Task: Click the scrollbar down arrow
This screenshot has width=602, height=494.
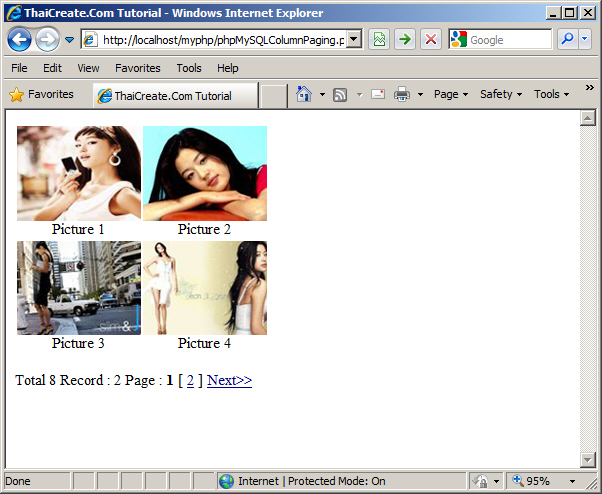Action: point(587,460)
